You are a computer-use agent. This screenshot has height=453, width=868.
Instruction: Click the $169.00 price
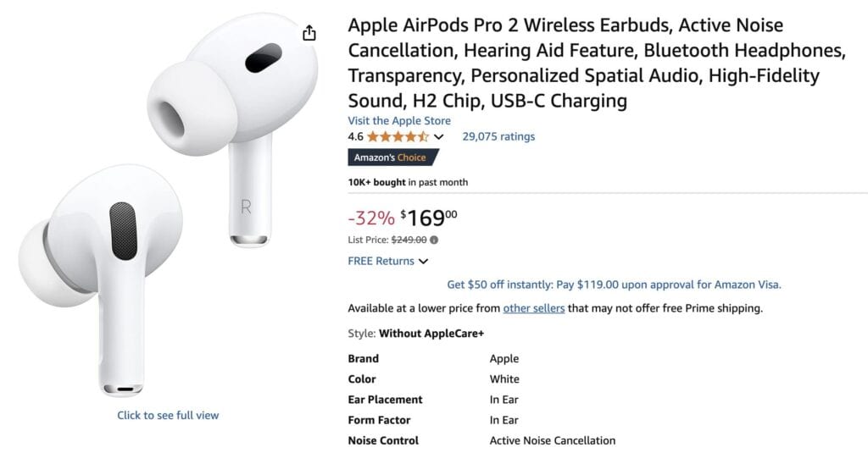tap(429, 218)
